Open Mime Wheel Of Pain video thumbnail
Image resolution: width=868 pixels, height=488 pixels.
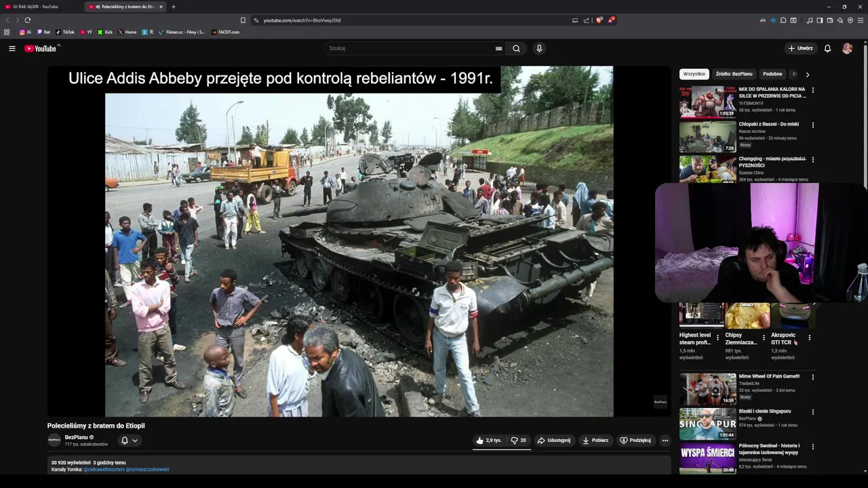(x=708, y=389)
